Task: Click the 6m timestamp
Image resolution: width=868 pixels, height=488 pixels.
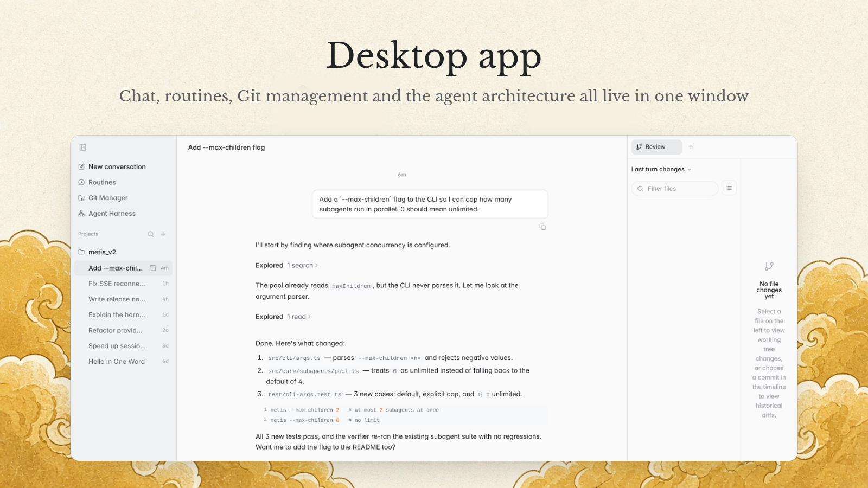Action: coord(402,175)
